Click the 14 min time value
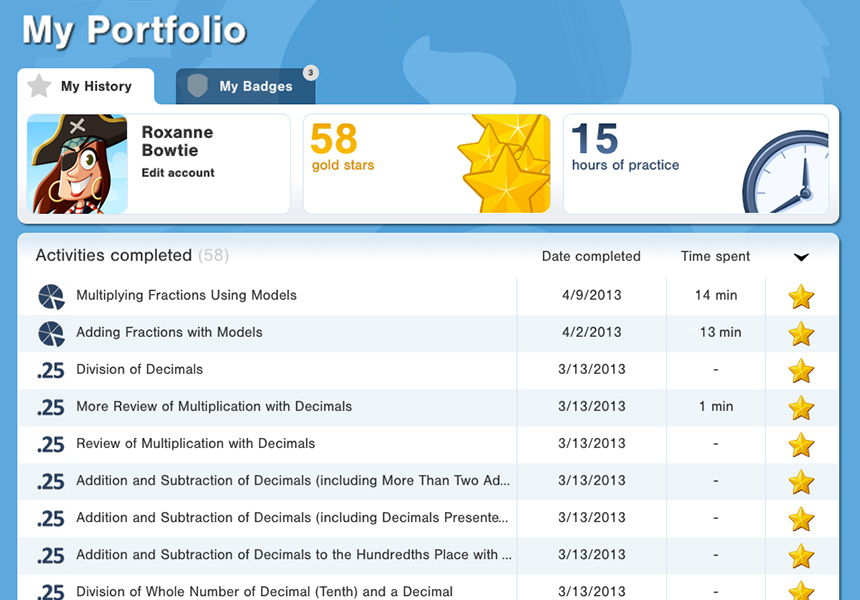Screen dimensions: 860x600 point(716,295)
